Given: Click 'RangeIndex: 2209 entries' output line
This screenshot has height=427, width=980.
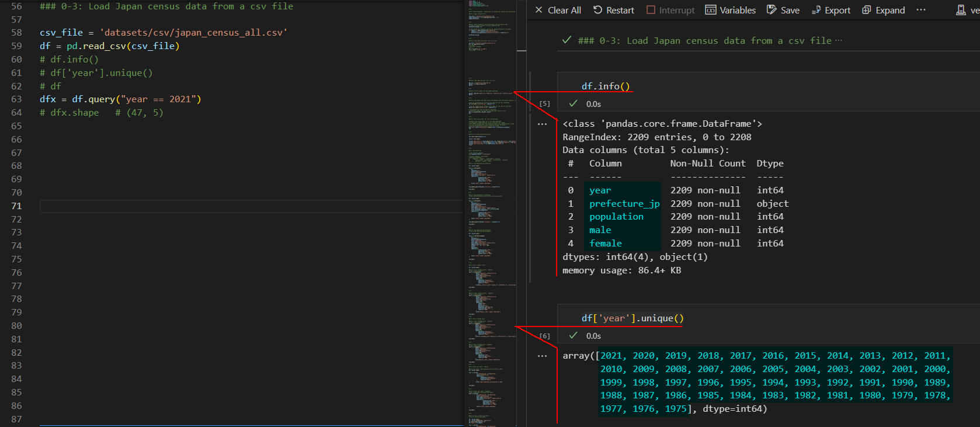Looking at the screenshot, I should (x=657, y=137).
